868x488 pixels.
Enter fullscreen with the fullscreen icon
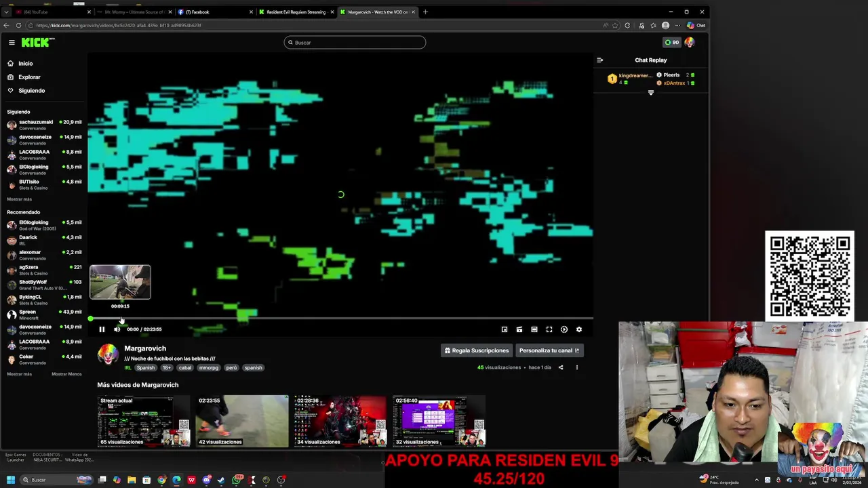click(x=549, y=329)
